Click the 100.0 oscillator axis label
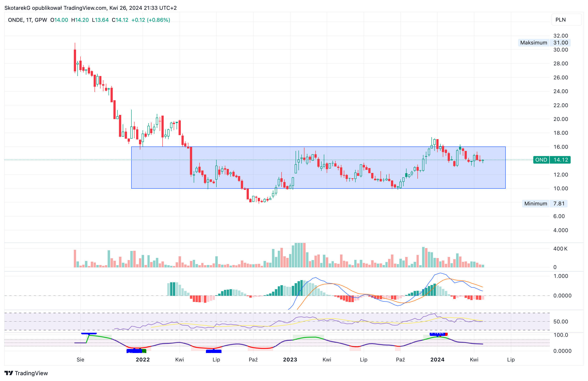This screenshot has height=381, width=588. 561,335
